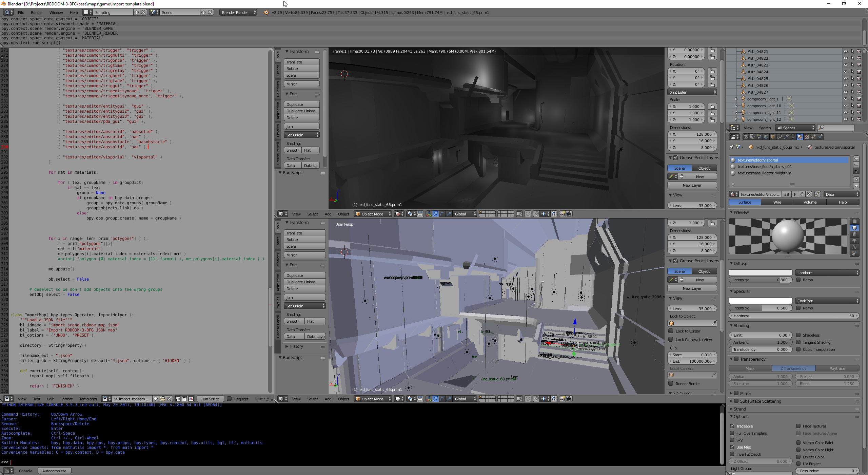Click the Autocomplete button in console
This screenshot has width=868, height=475.
tap(54, 471)
